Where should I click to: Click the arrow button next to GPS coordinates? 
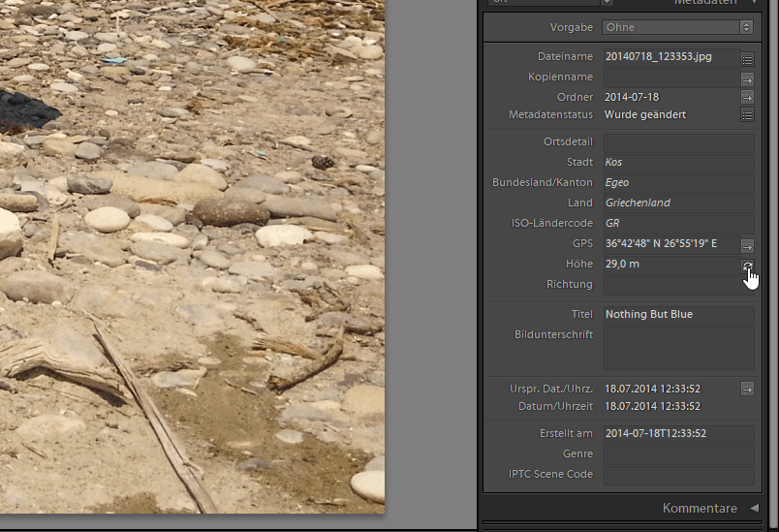pos(747,245)
